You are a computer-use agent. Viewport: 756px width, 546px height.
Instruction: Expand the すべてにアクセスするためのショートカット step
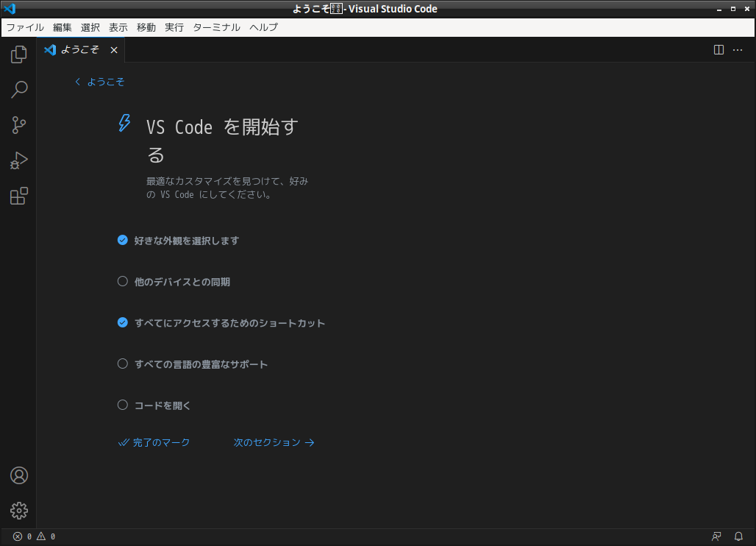pyautogui.click(x=229, y=323)
